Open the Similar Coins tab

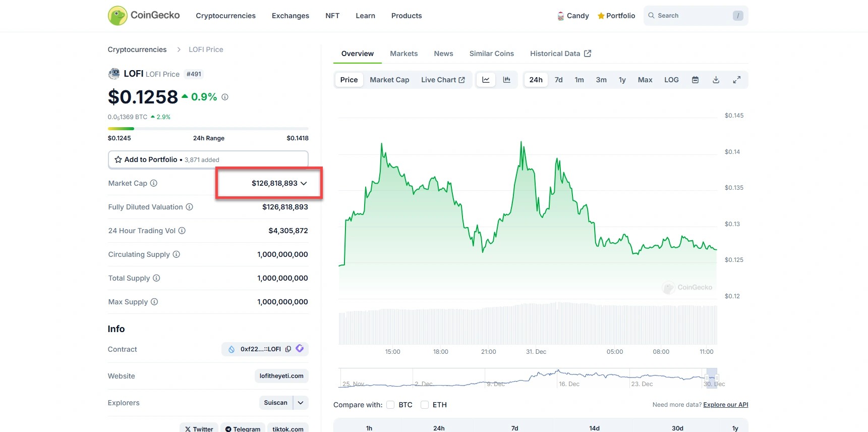click(x=491, y=53)
